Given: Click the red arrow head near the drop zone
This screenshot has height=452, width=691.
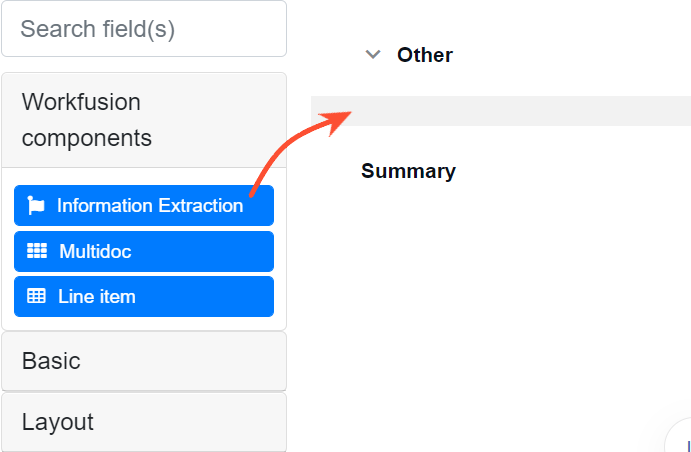Looking at the screenshot, I should point(339,122).
